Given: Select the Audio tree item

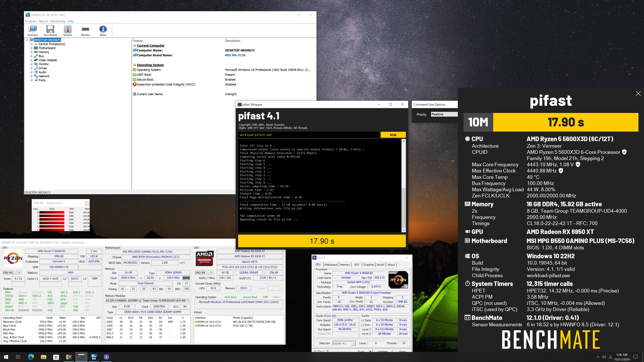Looking at the screenshot, I should pyautogui.click(x=42, y=72).
